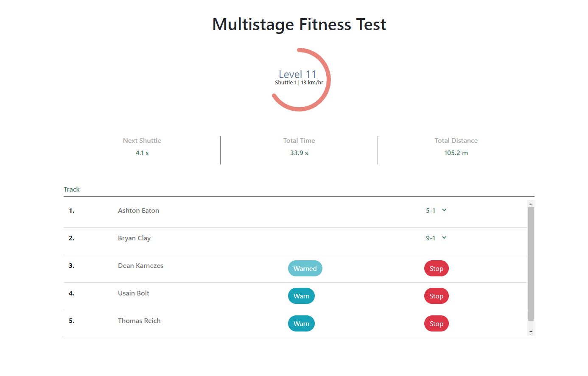This screenshot has height=376, width=588.
Task: Click the Total Time value 33.9 s
Action: click(299, 153)
